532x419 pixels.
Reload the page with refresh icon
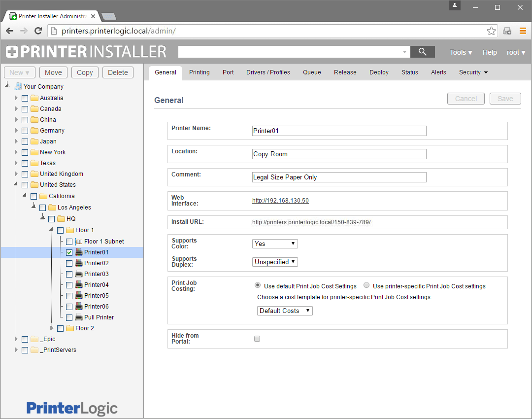tap(38, 31)
